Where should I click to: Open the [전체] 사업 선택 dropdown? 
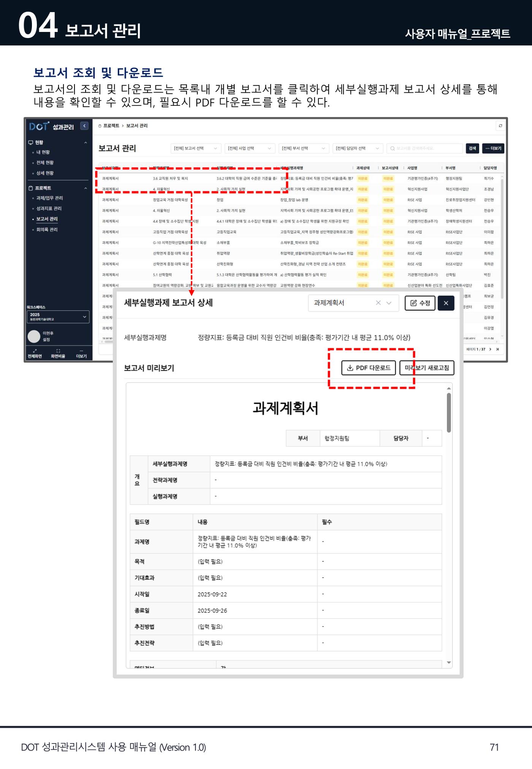coord(250,148)
